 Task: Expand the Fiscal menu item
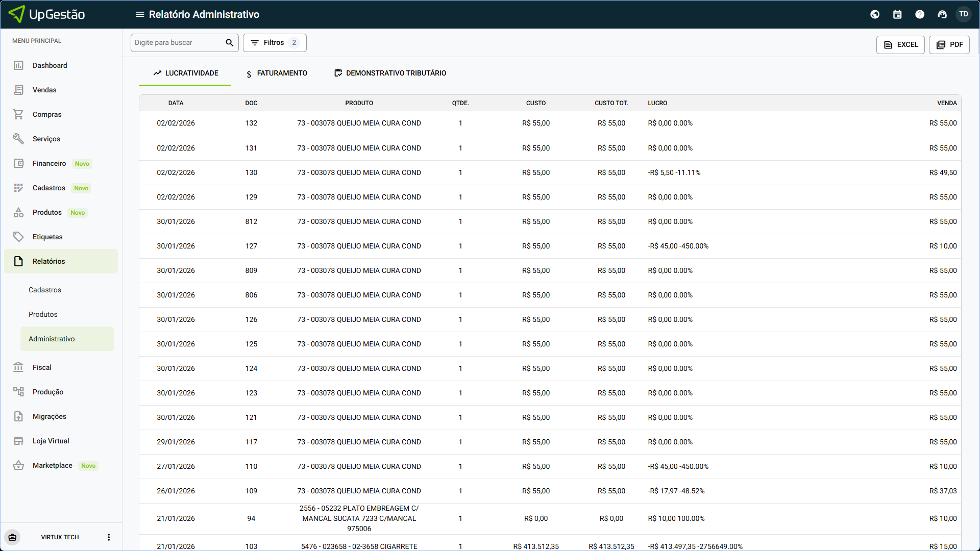click(42, 367)
